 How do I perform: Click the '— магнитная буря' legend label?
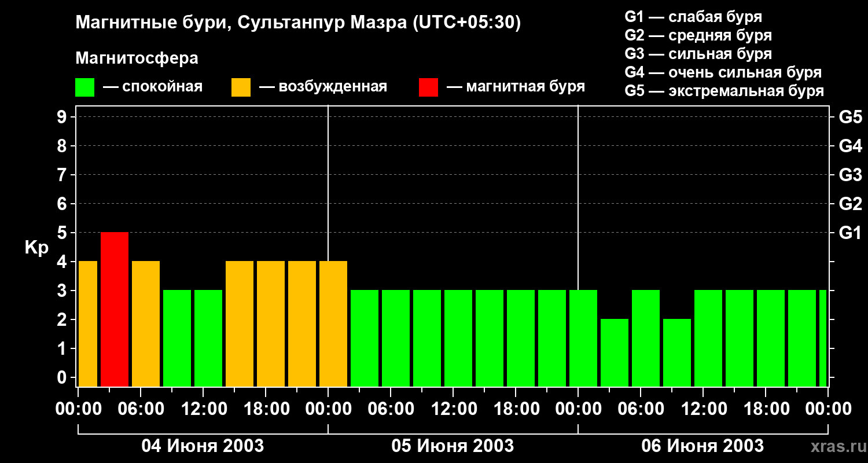[x=516, y=87]
